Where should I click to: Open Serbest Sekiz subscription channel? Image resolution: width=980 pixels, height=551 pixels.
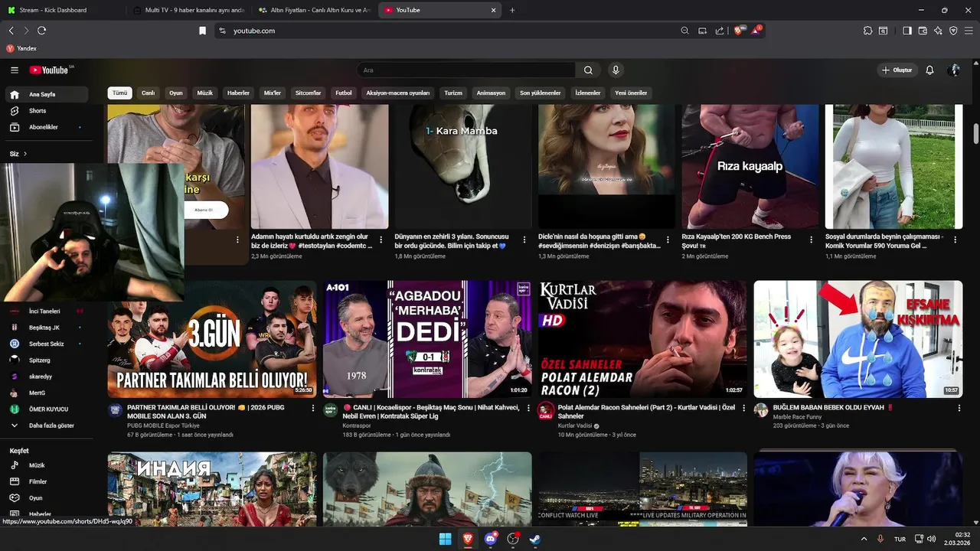[46, 344]
